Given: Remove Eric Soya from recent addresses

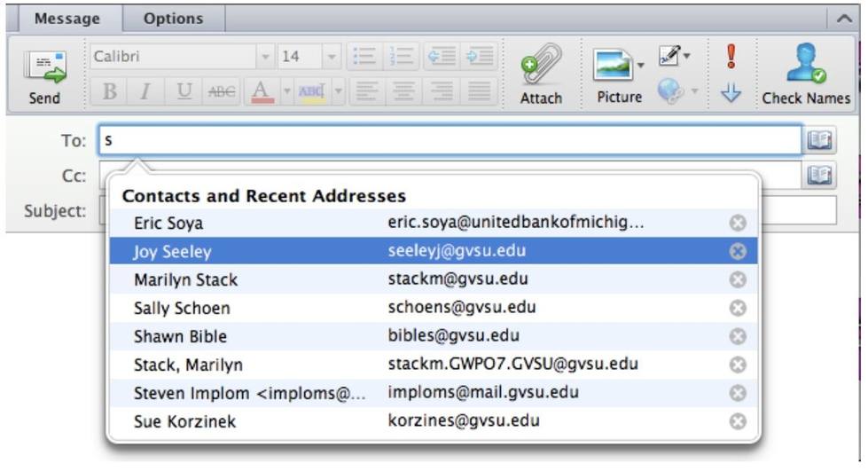Looking at the screenshot, I should click(x=737, y=224).
